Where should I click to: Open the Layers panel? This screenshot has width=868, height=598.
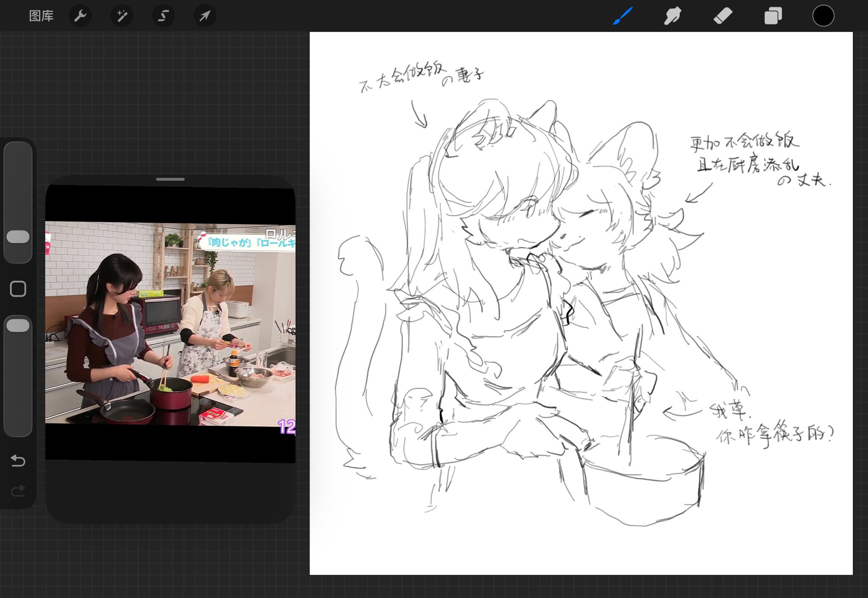tap(773, 16)
